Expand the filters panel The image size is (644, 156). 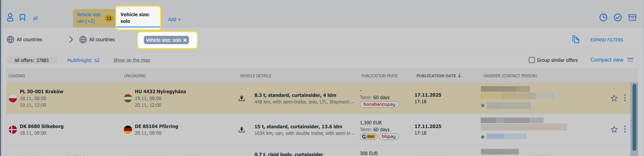(607, 40)
